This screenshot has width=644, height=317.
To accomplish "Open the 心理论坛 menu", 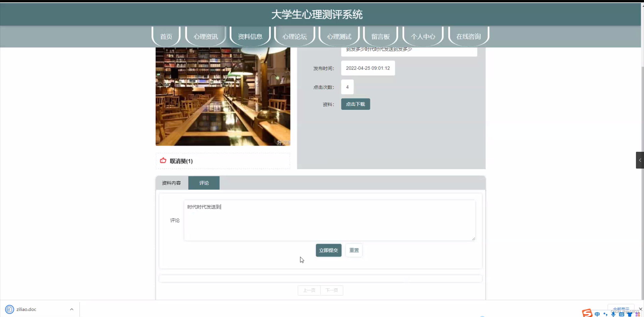I will pos(294,36).
